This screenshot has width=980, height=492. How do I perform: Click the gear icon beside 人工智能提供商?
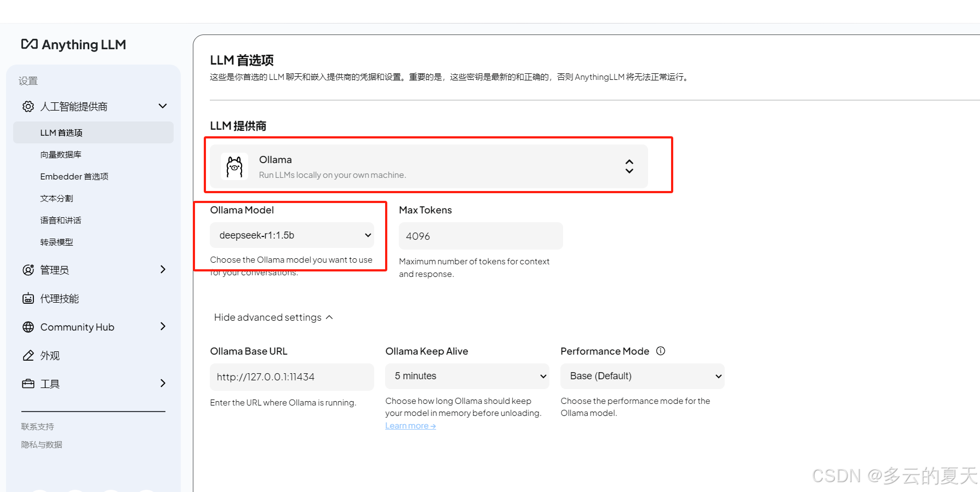point(28,106)
